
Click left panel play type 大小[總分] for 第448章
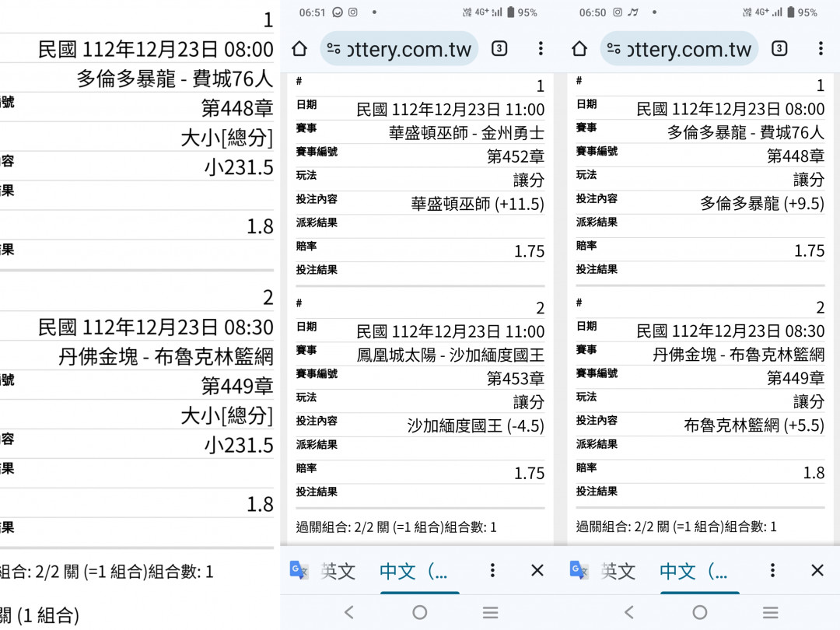point(226,138)
